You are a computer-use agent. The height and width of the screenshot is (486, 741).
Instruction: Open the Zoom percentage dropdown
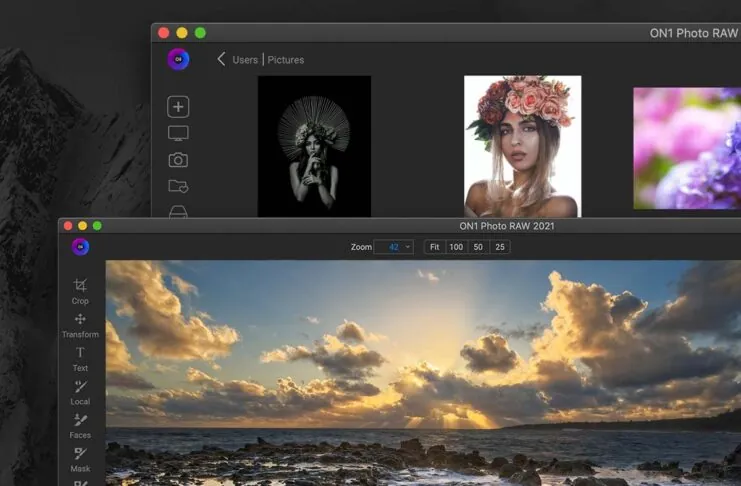393,247
